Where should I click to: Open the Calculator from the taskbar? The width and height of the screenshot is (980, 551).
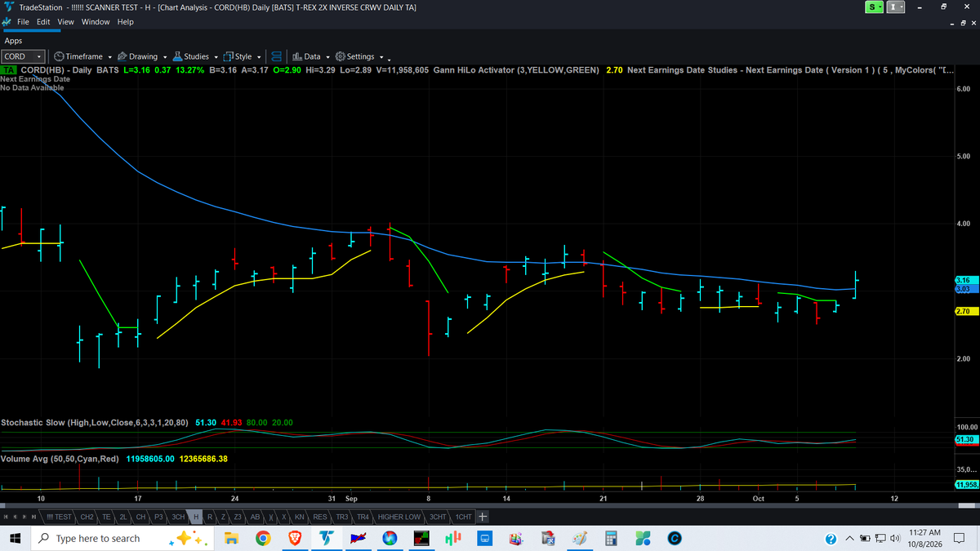[611, 539]
